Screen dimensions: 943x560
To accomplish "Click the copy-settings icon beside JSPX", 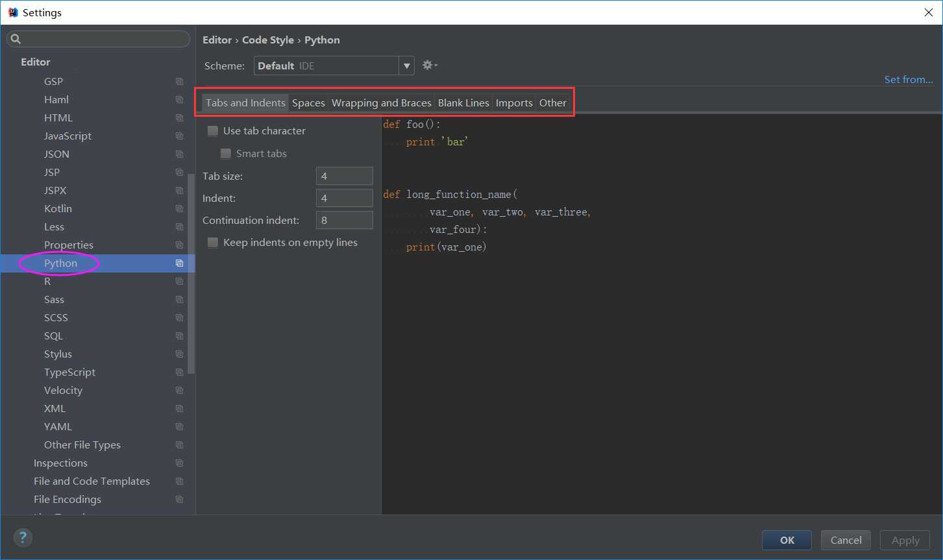I will pyautogui.click(x=179, y=191).
